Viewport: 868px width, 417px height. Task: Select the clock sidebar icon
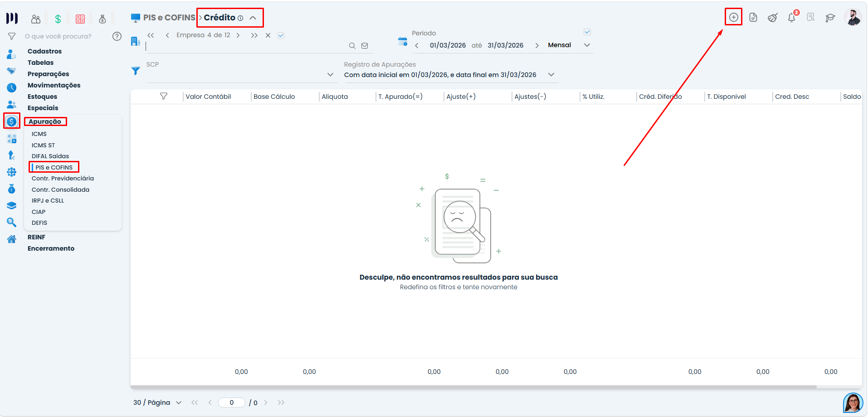point(12,87)
